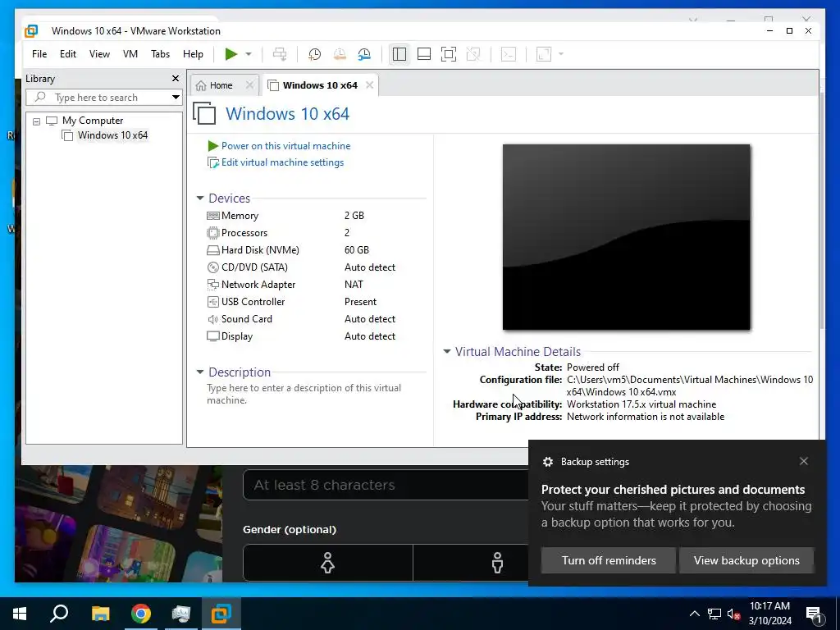
Task: Select the female gender icon button
Action: tap(328, 563)
